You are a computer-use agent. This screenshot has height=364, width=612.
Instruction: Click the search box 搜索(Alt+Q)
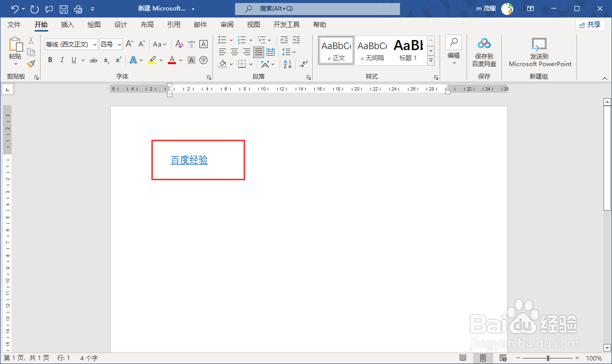coord(317,9)
